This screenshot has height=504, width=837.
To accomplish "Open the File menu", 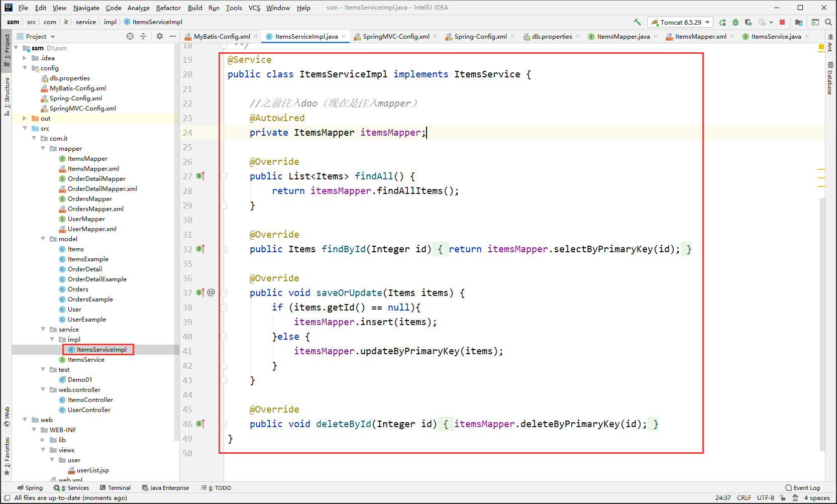I will tap(23, 8).
